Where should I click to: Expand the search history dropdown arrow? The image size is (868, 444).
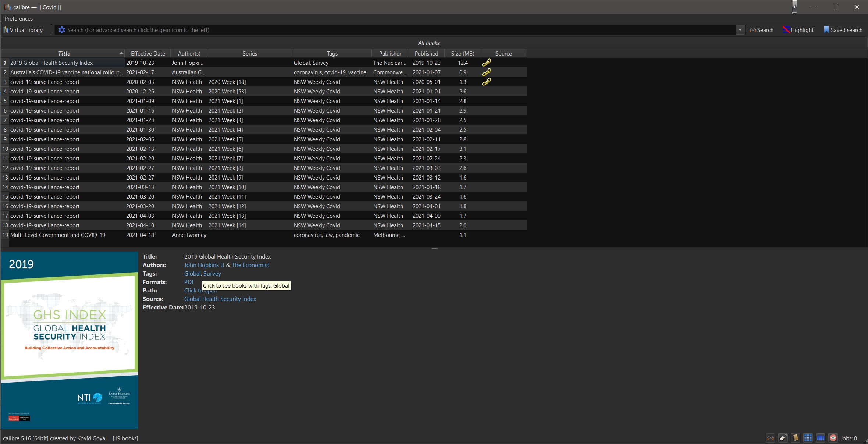740,30
